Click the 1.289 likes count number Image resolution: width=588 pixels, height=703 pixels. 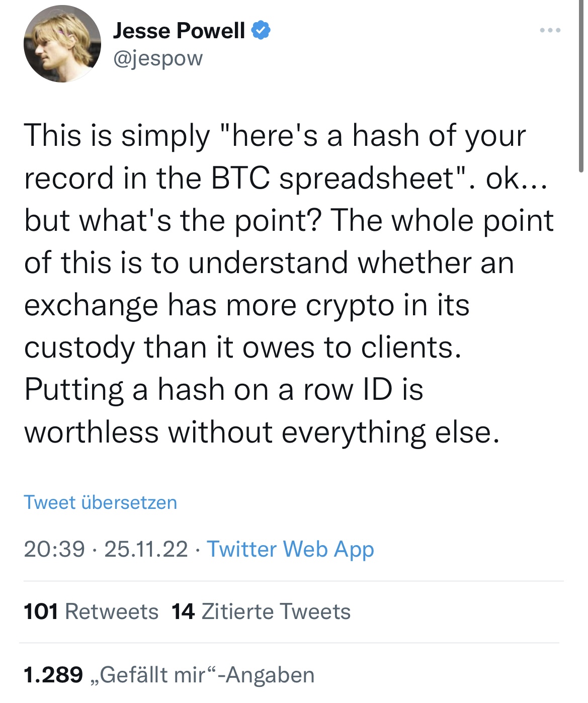coord(53,675)
